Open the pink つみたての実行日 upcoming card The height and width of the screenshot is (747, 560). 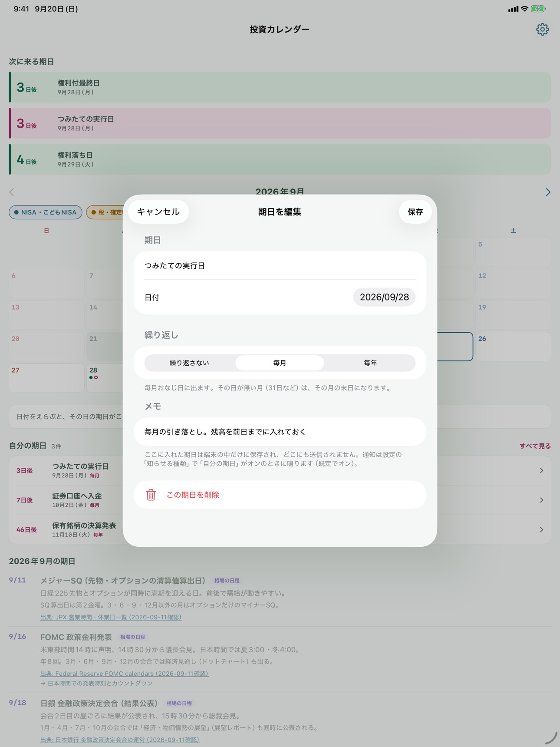tap(280, 123)
